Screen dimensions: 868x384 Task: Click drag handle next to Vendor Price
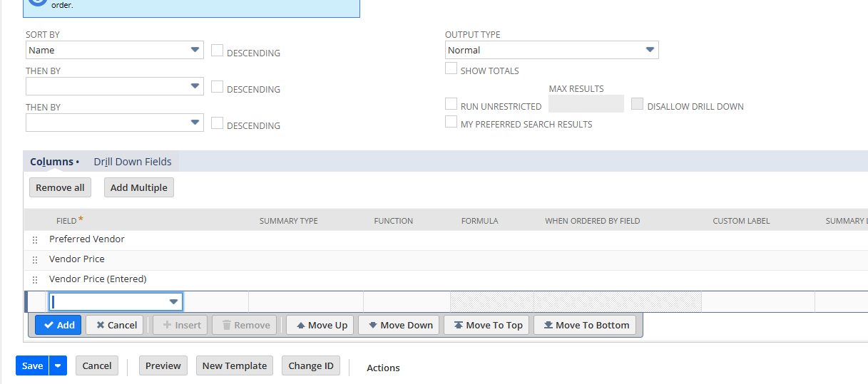35,260
